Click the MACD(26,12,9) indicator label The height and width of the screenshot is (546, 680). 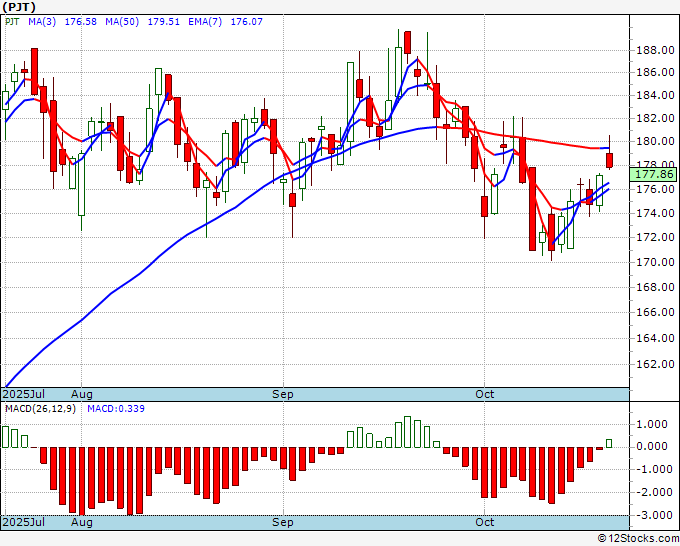[40, 409]
